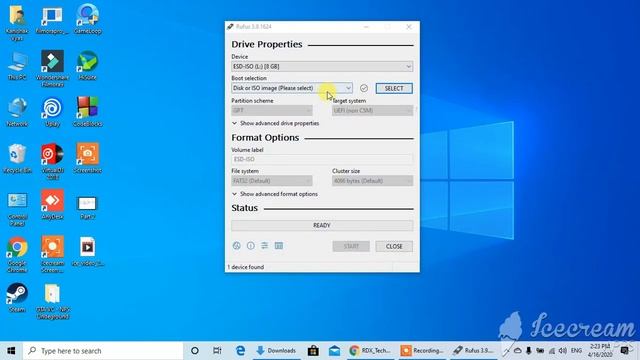Open the Device dropdown showing ESD-ISO

click(322, 67)
